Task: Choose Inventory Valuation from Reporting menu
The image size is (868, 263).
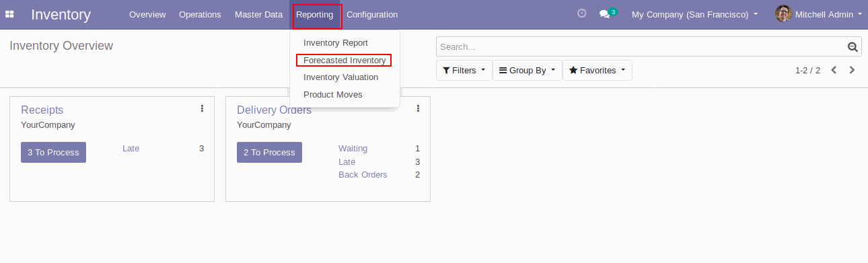Action: point(340,77)
